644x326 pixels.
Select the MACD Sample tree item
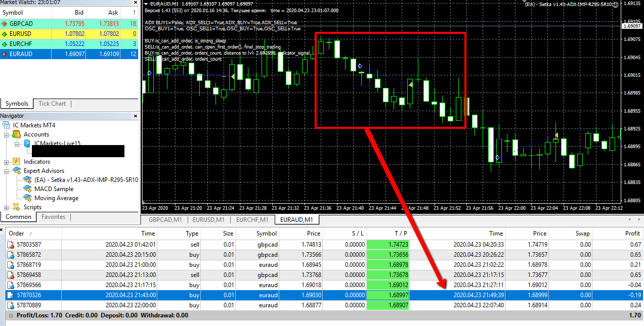tap(54, 189)
